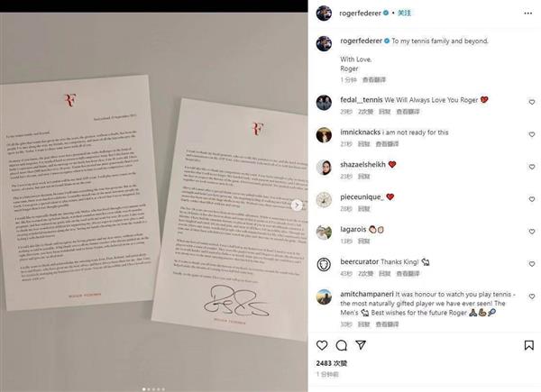Open the three-dot more options menu
Viewport: 541px width, 392px height.
[x=527, y=14]
